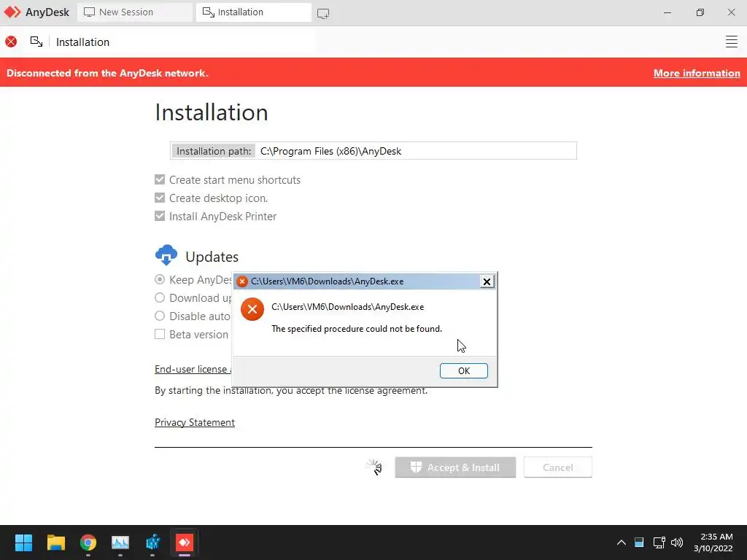Open a new tab with plus monitor icon
This screenshot has height=560, width=747.
coord(323,13)
